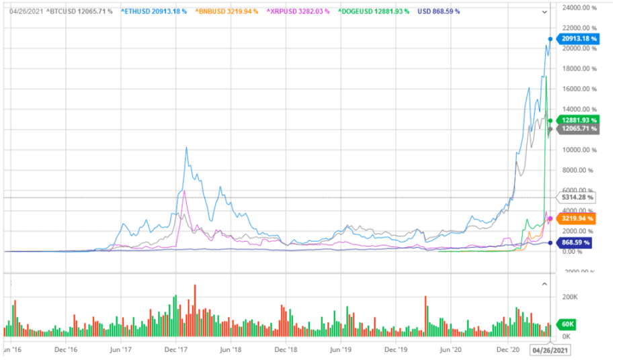The height and width of the screenshot is (364, 621).
Task: Click the 04/26/2021 date in the legend
Action: [x=26, y=11]
